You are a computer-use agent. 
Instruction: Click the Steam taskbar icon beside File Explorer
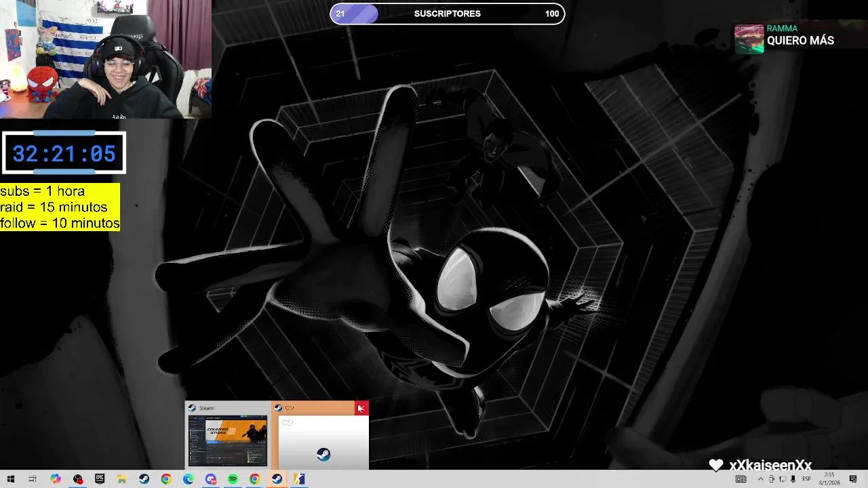coord(144,479)
